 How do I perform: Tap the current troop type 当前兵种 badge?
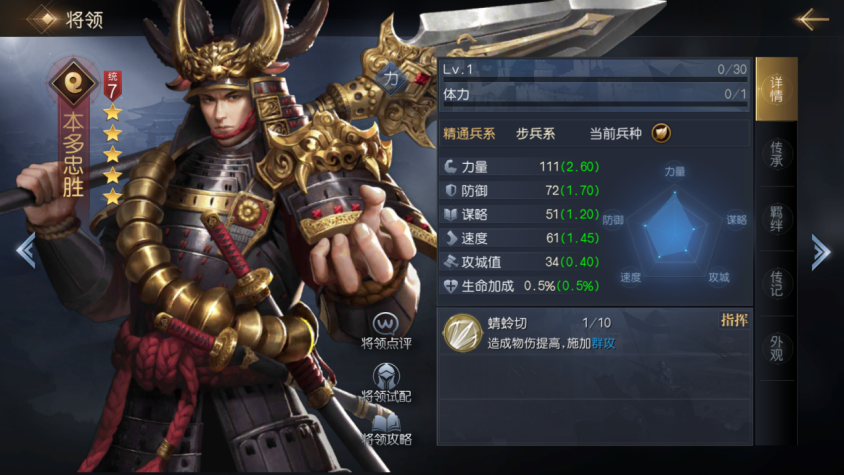click(661, 133)
